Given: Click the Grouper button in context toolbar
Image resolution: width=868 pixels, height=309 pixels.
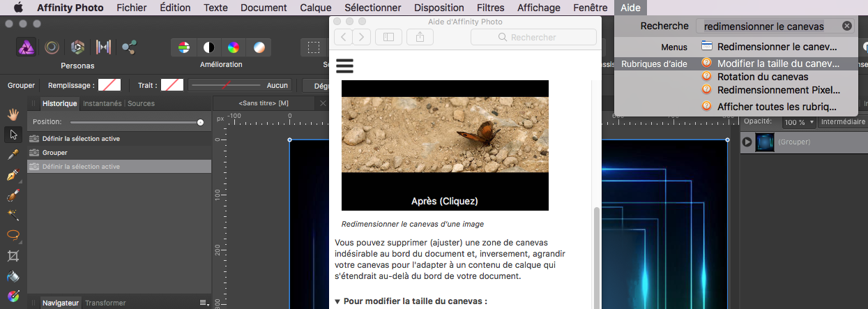Looking at the screenshot, I should [x=22, y=85].
